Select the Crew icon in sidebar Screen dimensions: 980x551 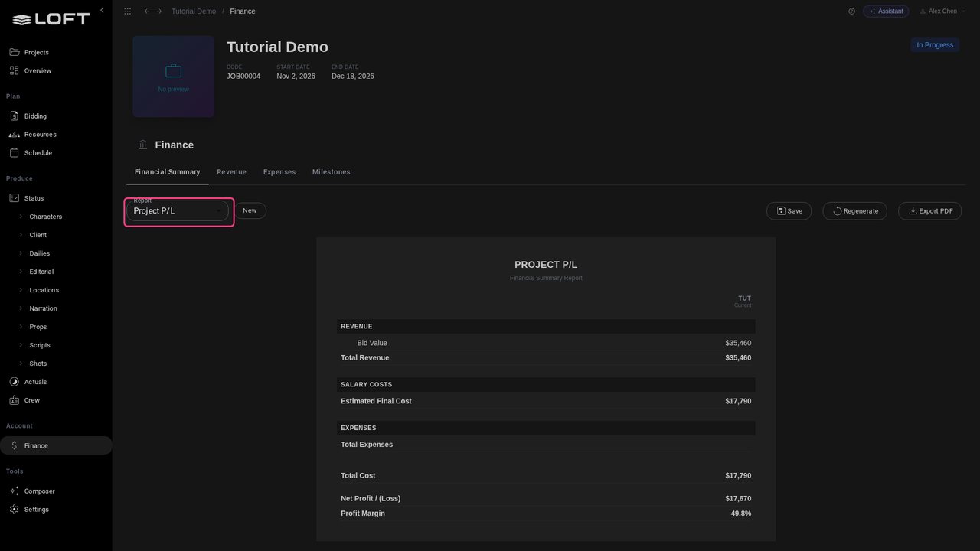[x=14, y=400]
